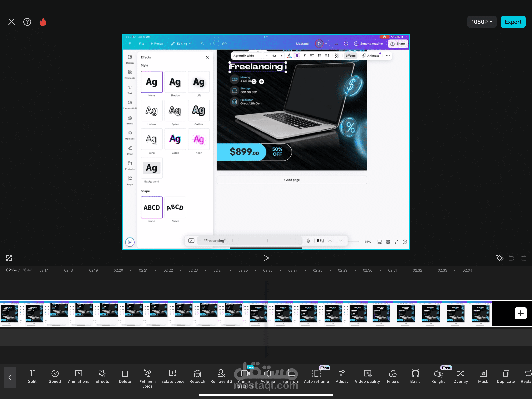Open the help question mark icon
Image resolution: width=532 pixels, height=399 pixels.
(x=27, y=22)
